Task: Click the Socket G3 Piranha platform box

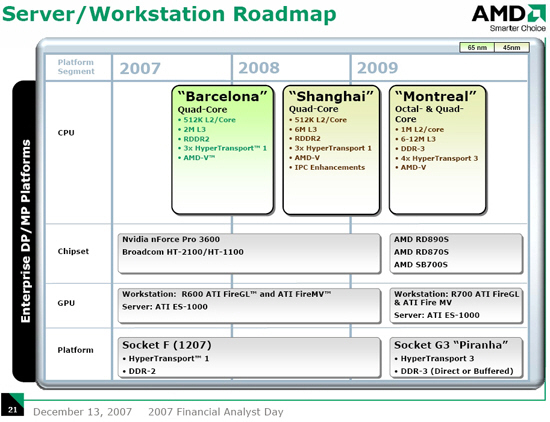Action: click(456, 357)
